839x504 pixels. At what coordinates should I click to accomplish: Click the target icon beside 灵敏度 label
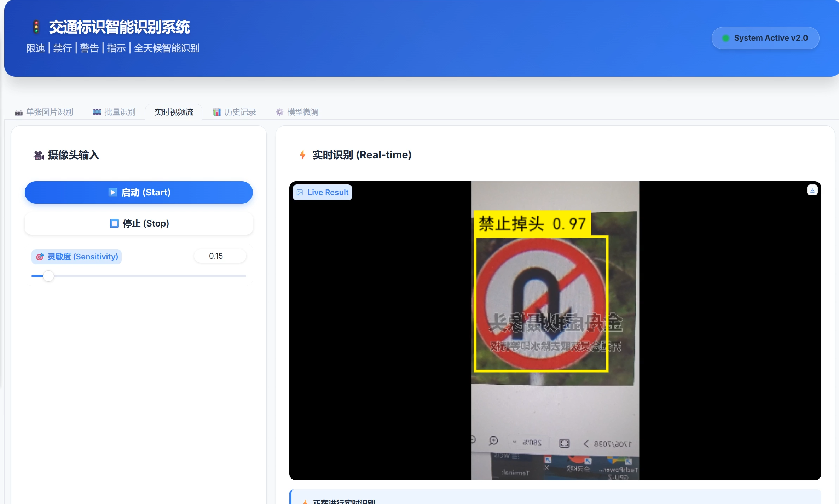(x=40, y=257)
